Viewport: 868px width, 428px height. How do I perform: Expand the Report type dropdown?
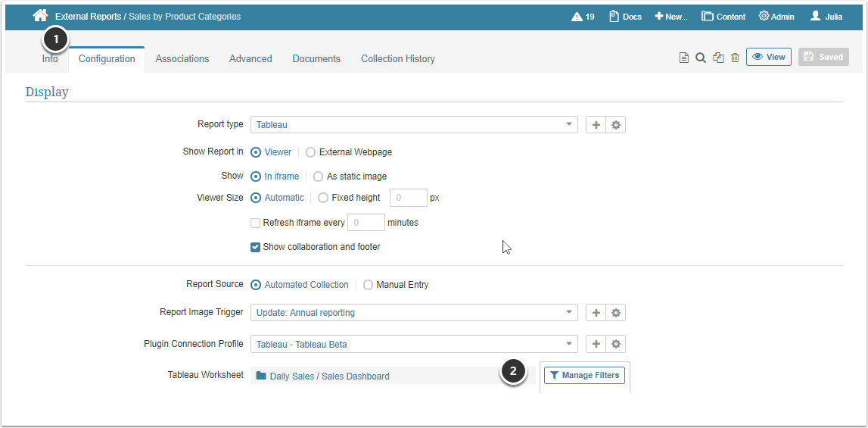point(414,125)
